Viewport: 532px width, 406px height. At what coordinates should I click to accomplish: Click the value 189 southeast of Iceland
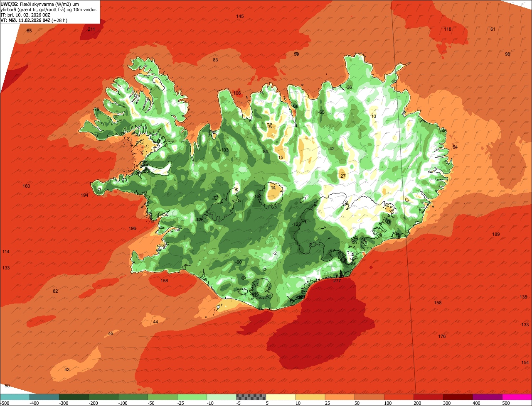[x=496, y=235]
